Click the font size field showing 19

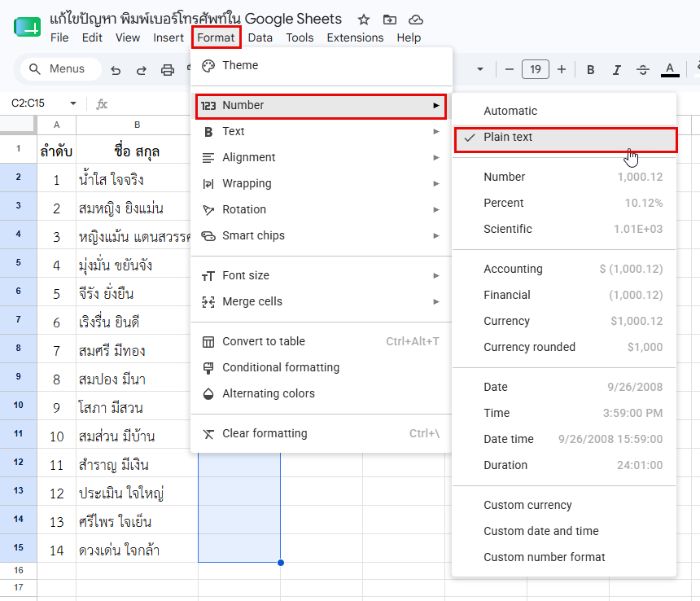click(x=536, y=70)
